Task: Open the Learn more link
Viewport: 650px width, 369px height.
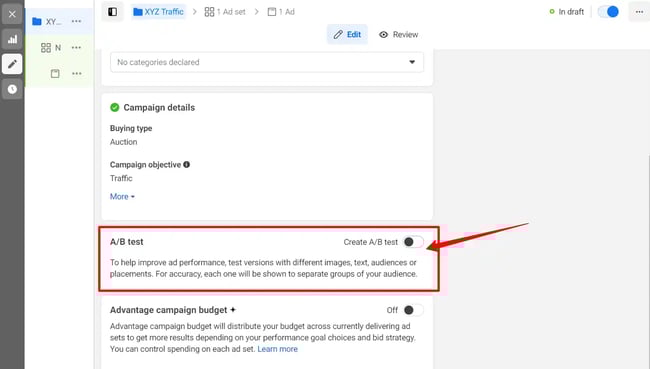Action: click(277, 349)
